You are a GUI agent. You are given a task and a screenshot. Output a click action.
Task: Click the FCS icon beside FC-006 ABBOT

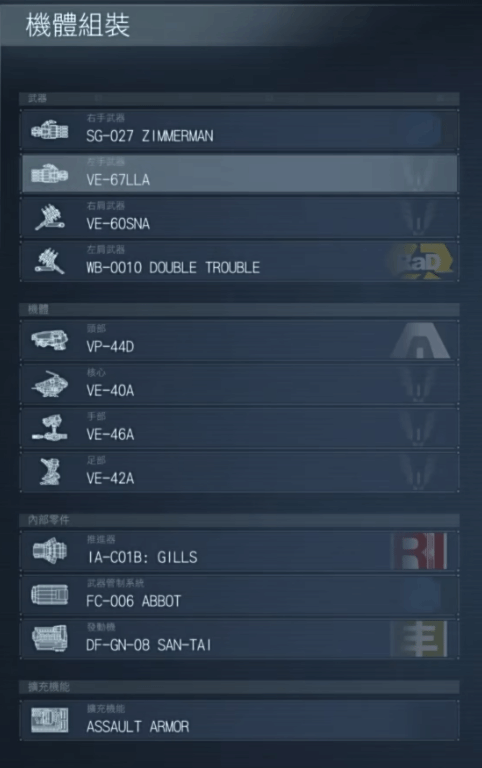tap(49, 595)
